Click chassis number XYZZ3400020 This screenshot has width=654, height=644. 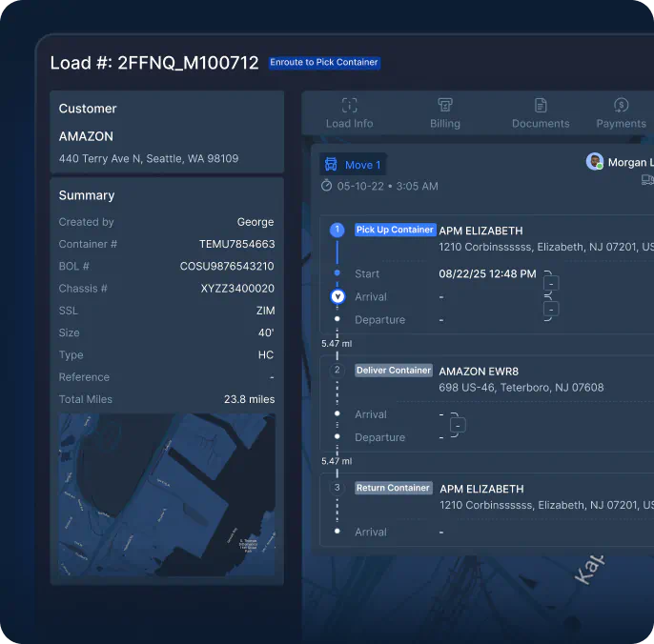click(x=237, y=289)
